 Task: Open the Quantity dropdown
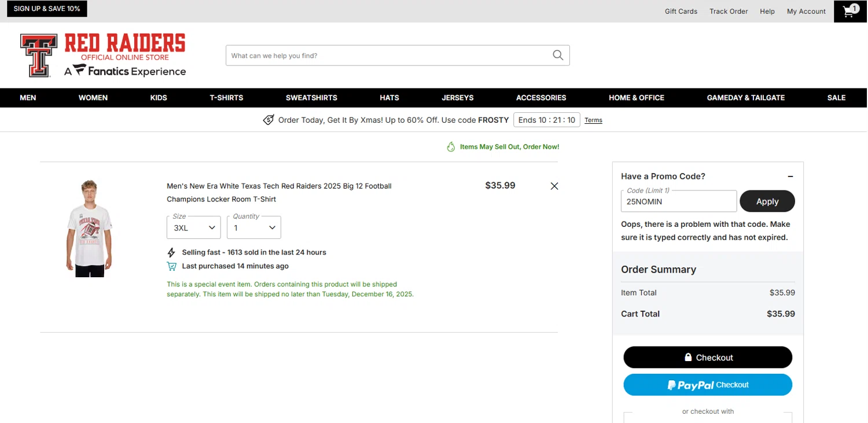pyautogui.click(x=254, y=227)
